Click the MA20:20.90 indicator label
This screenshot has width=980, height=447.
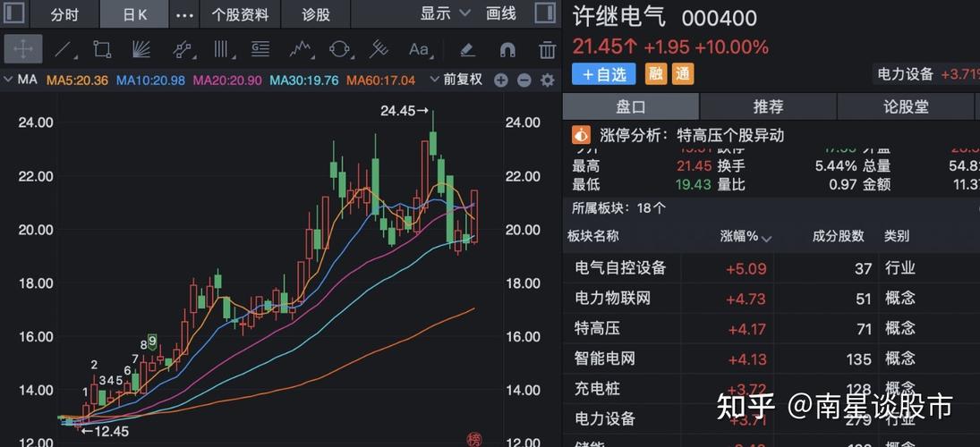pyautogui.click(x=226, y=80)
